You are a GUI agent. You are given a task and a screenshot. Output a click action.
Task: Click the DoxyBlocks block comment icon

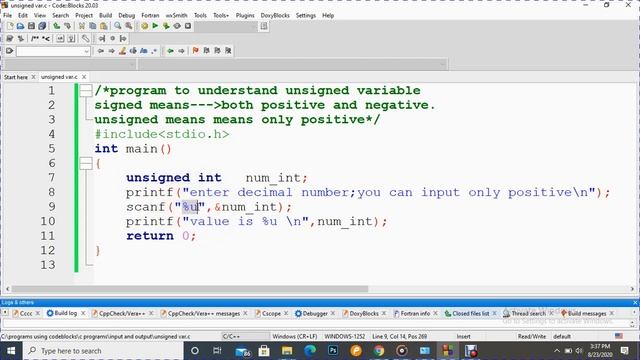35,38
